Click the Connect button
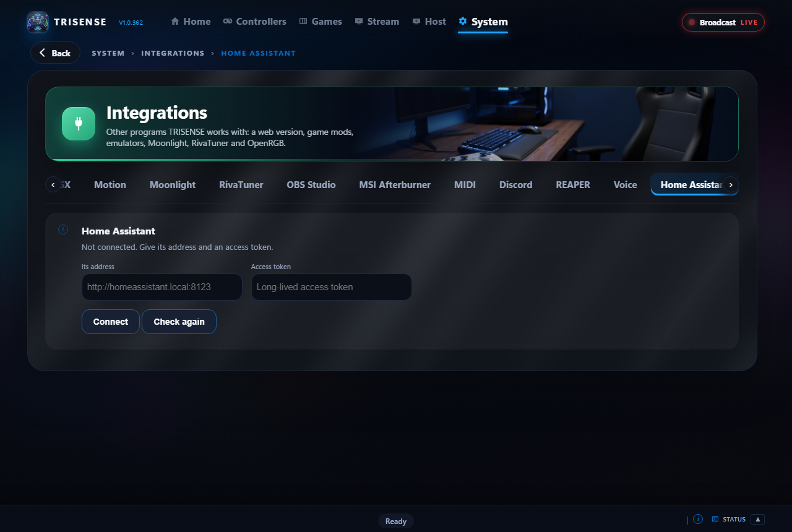792x532 pixels. 111,322
